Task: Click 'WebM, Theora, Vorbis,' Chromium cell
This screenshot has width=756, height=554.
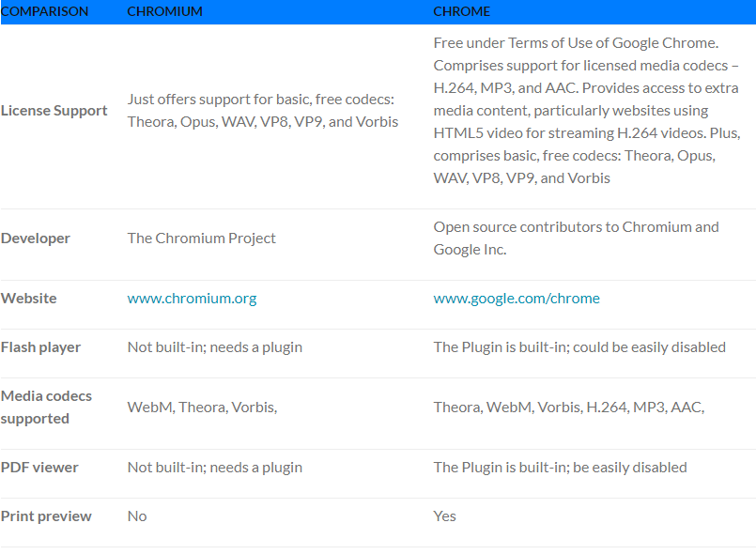Action: (x=203, y=408)
